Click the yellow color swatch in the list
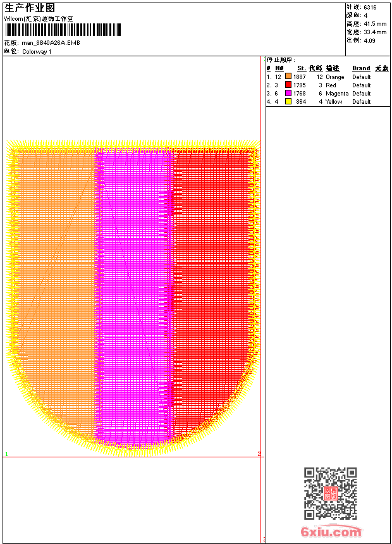This screenshot has width=392, height=544. pyautogui.click(x=288, y=101)
